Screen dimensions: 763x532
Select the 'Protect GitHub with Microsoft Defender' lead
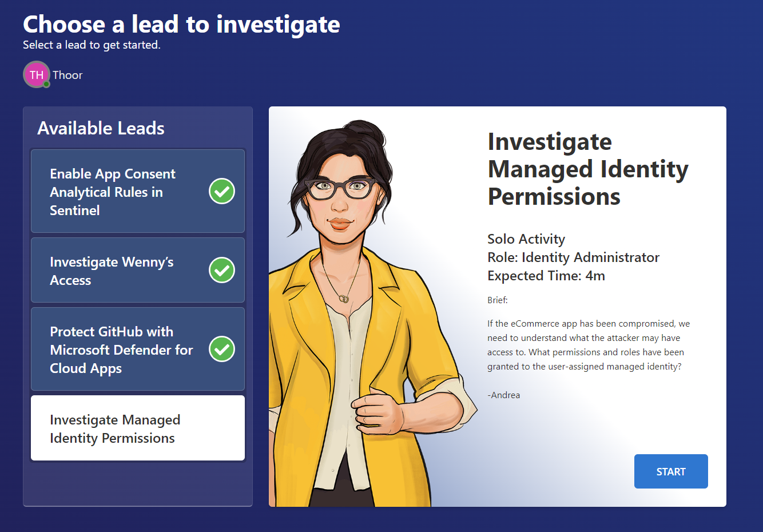click(x=138, y=349)
